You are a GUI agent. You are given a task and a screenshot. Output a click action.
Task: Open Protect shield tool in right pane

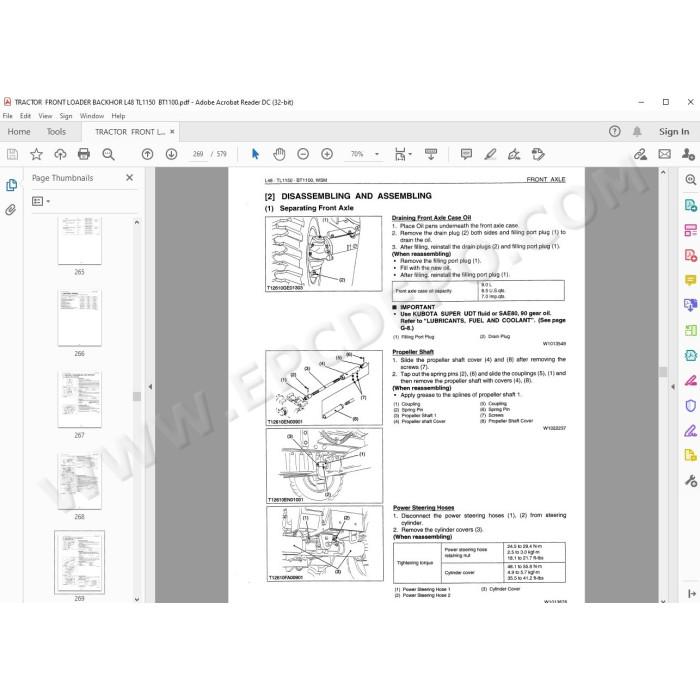click(x=690, y=405)
